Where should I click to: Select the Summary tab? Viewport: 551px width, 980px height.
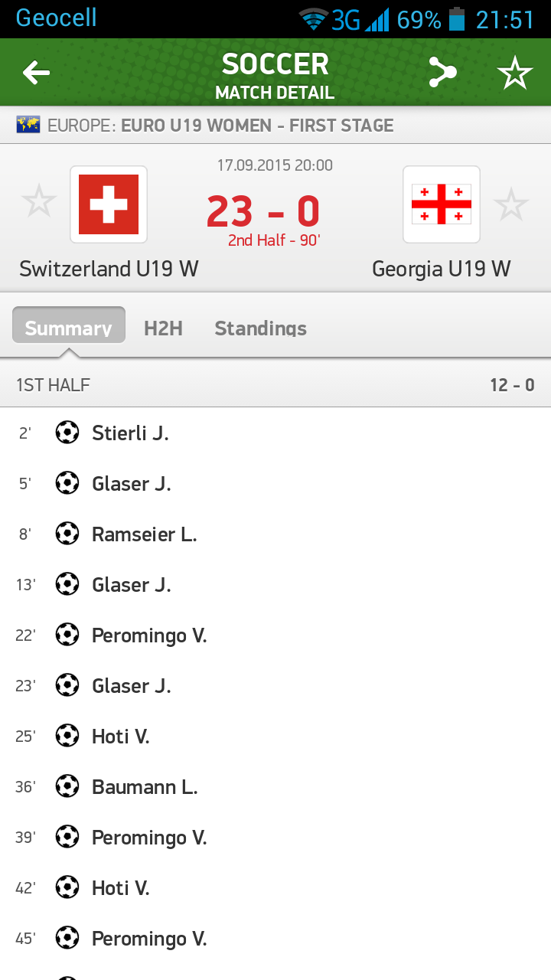point(69,328)
